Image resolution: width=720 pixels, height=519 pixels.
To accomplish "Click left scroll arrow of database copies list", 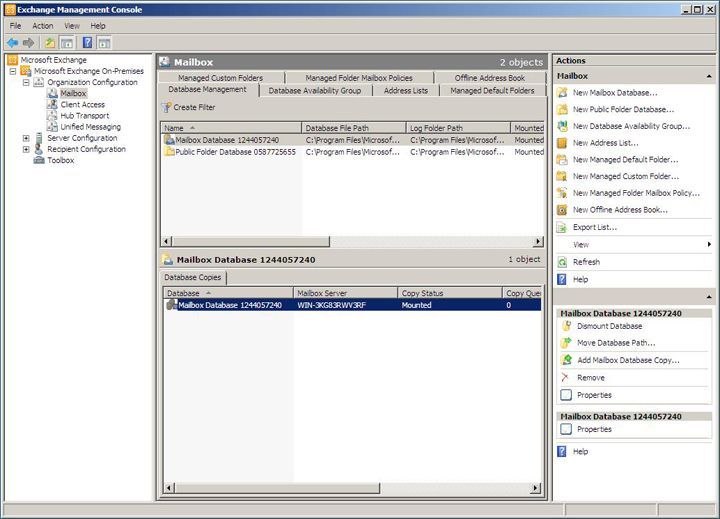I will (x=169, y=488).
